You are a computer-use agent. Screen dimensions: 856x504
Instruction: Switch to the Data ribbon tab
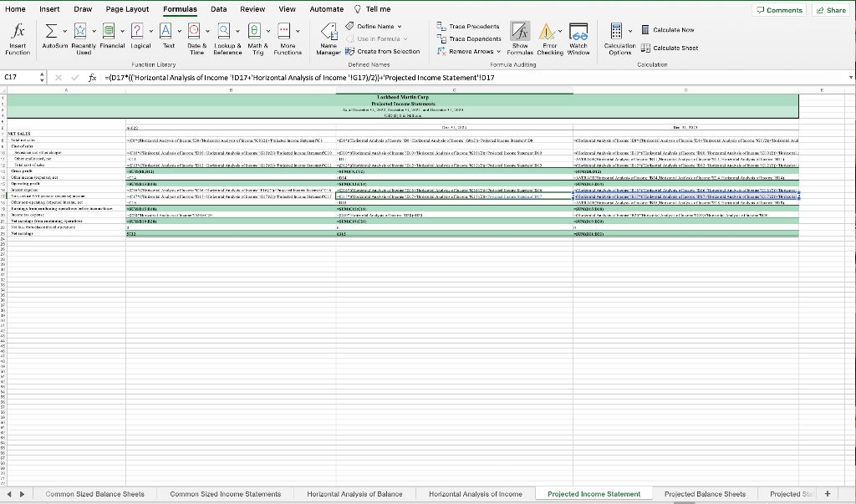tap(218, 8)
